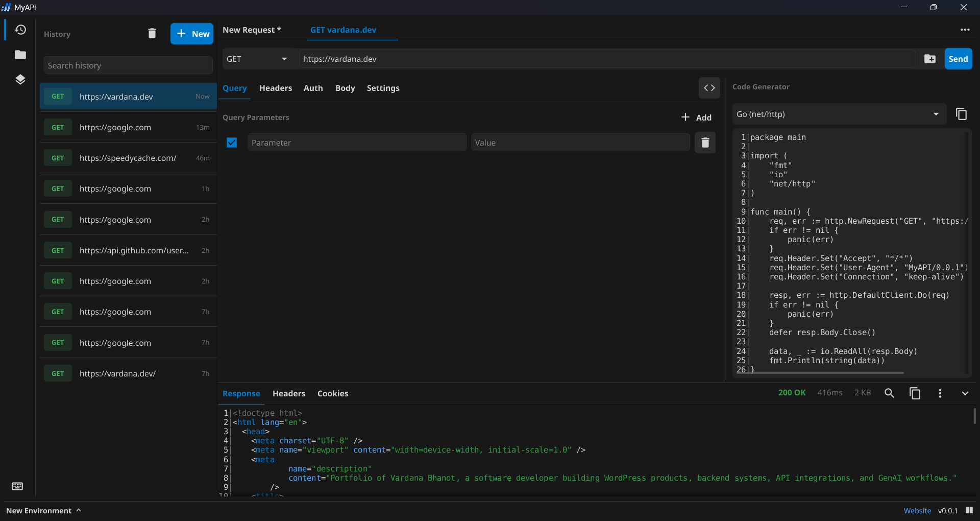
Task: Maximize or restore the MyAPI window
Action: [x=934, y=7]
